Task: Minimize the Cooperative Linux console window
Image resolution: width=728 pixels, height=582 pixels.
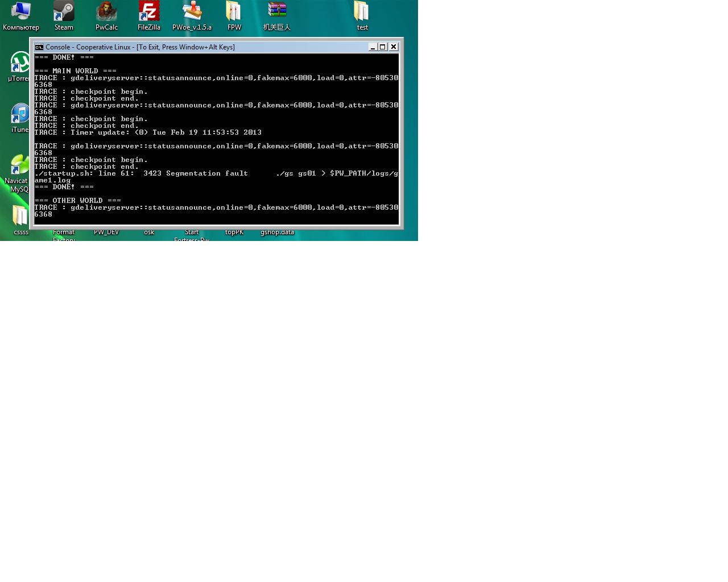Action: pos(373,47)
